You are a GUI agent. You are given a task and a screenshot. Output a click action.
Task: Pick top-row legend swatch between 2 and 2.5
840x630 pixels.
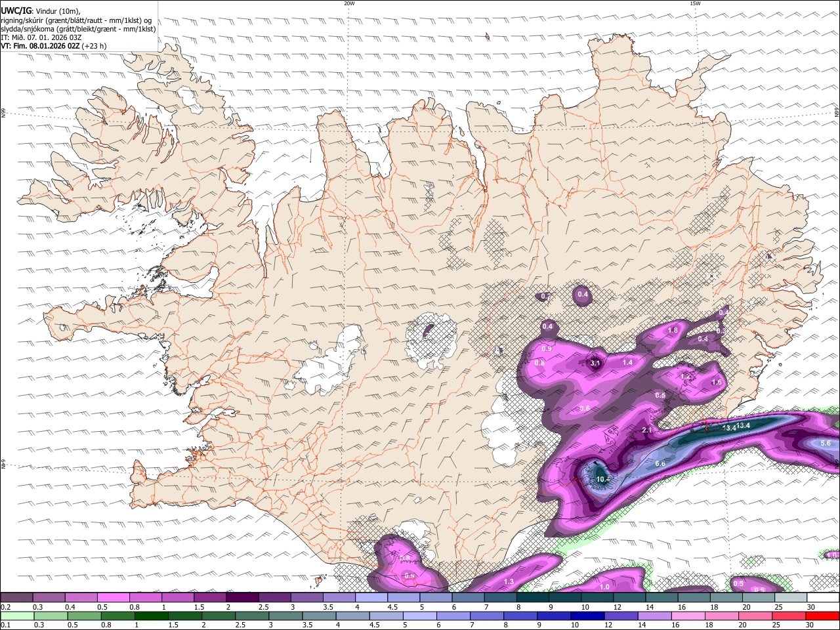pos(242,598)
